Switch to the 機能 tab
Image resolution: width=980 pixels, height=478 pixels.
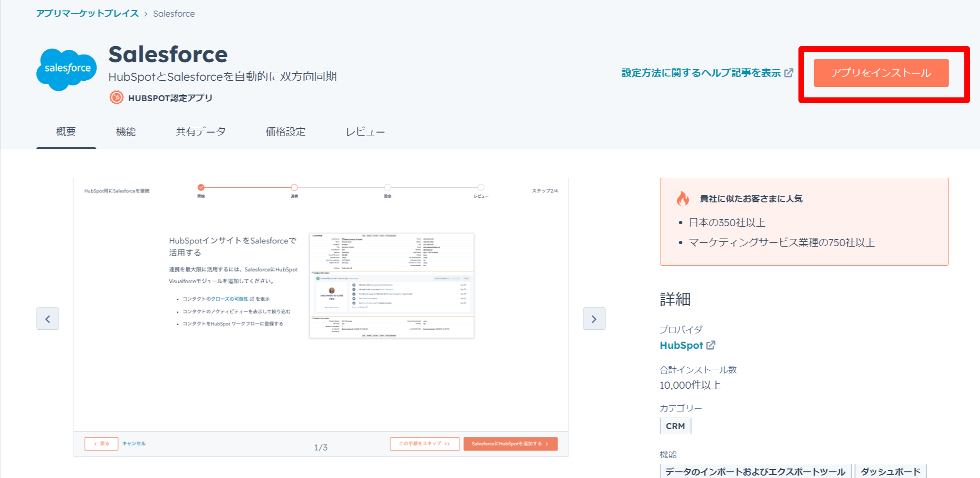tap(126, 132)
